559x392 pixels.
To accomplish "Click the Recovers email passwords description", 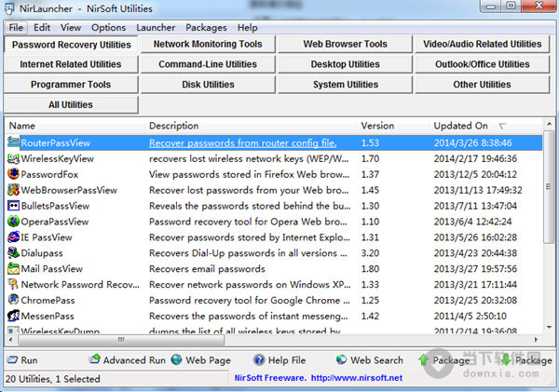I will point(207,269).
